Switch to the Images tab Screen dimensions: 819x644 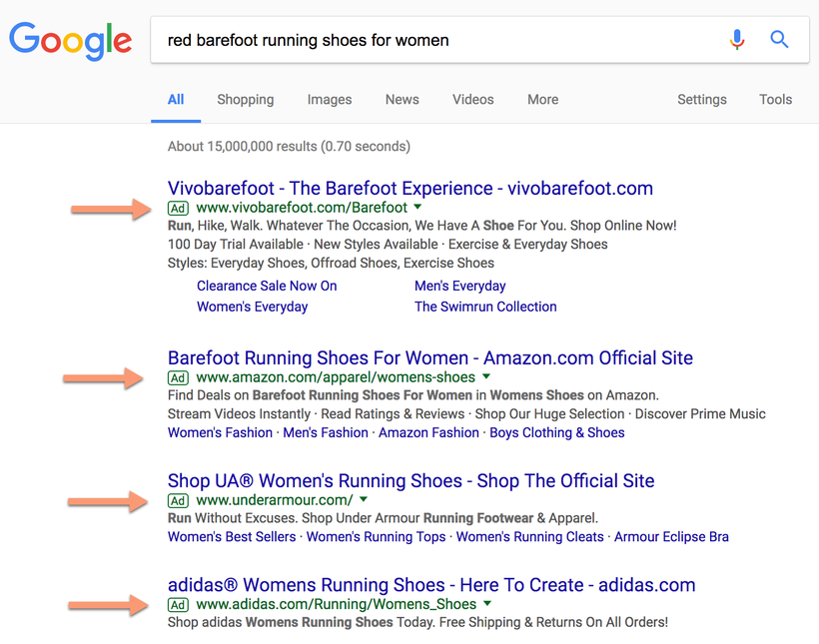click(x=330, y=99)
